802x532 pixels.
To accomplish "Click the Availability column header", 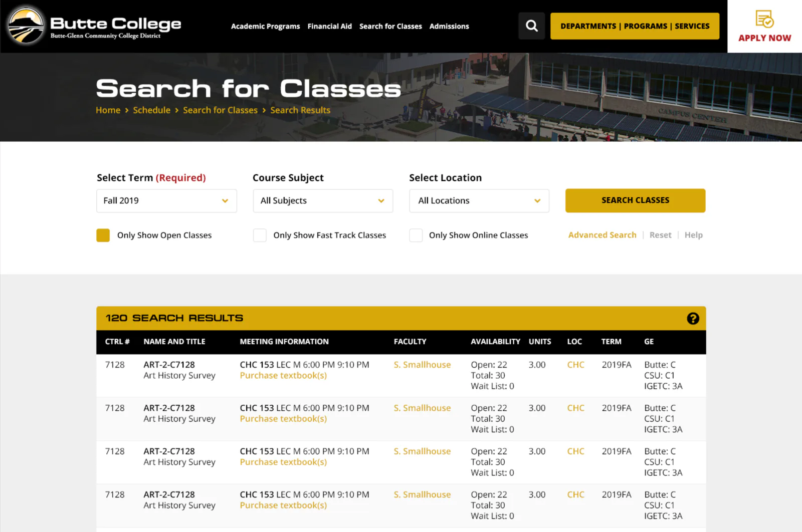I will click(x=495, y=342).
